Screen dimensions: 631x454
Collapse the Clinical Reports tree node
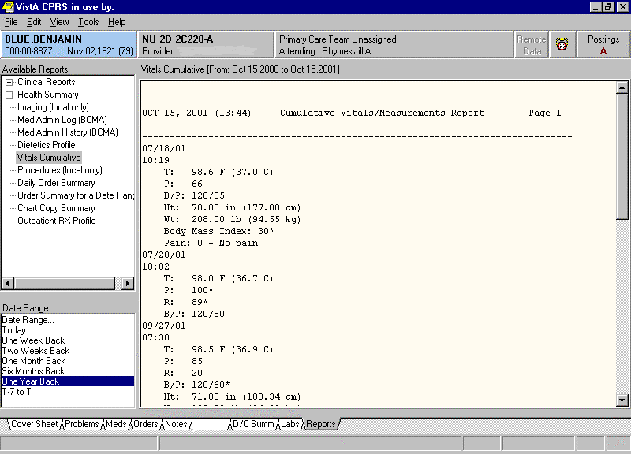pyautogui.click(x=9, y=82)
